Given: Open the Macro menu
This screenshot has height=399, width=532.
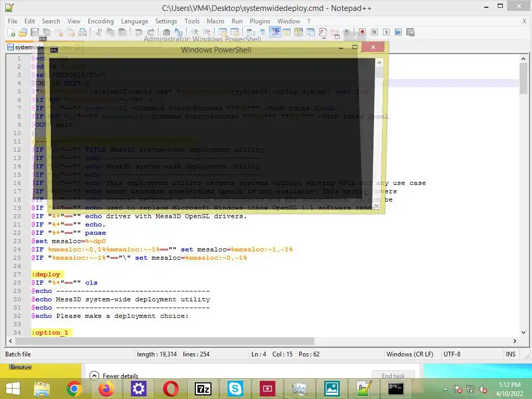Looking at the screenshot, I should pyautogui.click(x=216, y=21).
